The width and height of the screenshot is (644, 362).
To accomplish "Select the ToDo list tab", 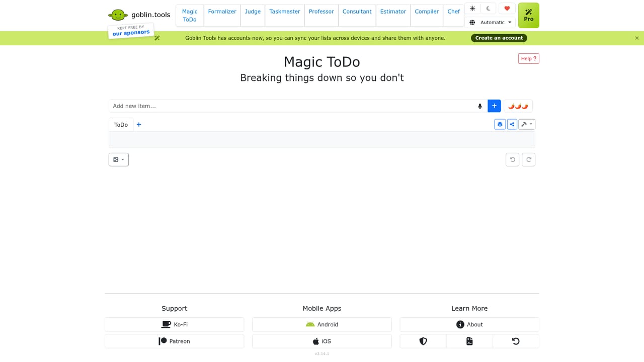I will click(121, 125).
